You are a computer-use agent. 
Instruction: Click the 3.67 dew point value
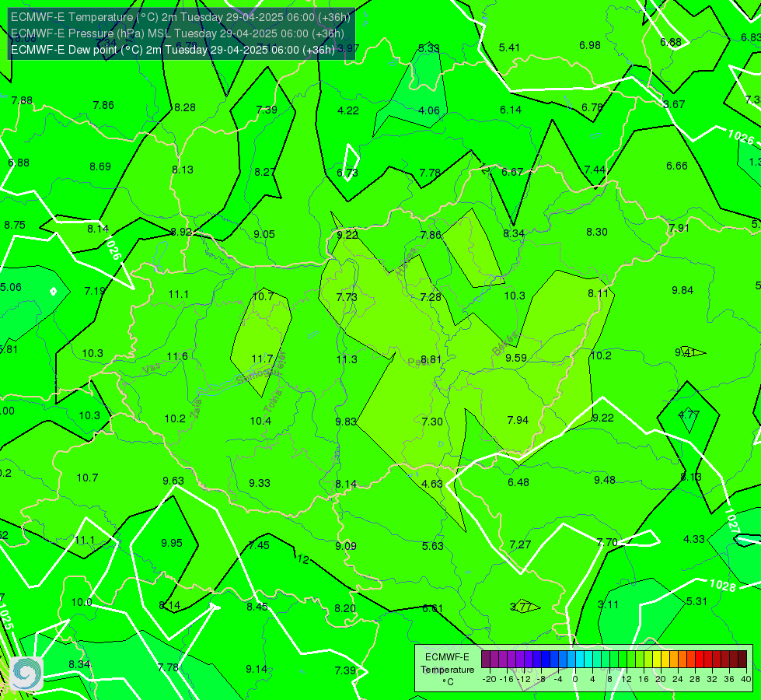(x=674, y=104)
